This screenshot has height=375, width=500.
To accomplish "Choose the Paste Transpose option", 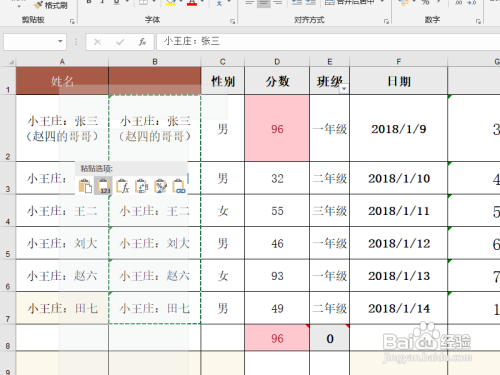I will pos(142,186).
